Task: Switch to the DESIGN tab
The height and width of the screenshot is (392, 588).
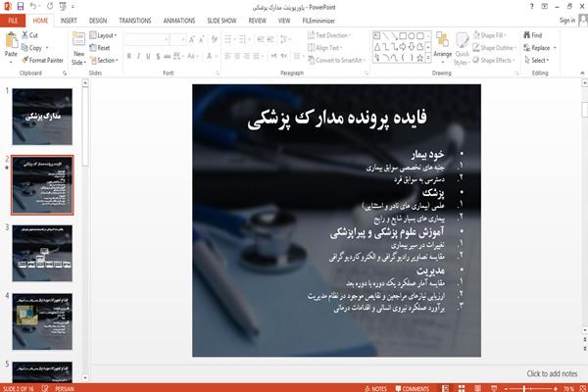Action: click(x=98, y=21)
